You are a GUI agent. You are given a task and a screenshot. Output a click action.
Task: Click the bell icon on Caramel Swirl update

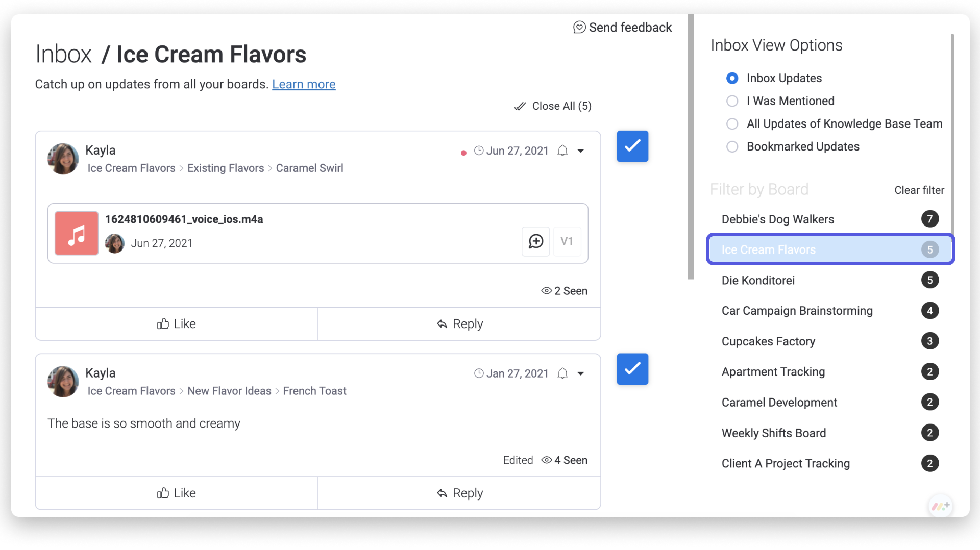(x=562, y=151)
